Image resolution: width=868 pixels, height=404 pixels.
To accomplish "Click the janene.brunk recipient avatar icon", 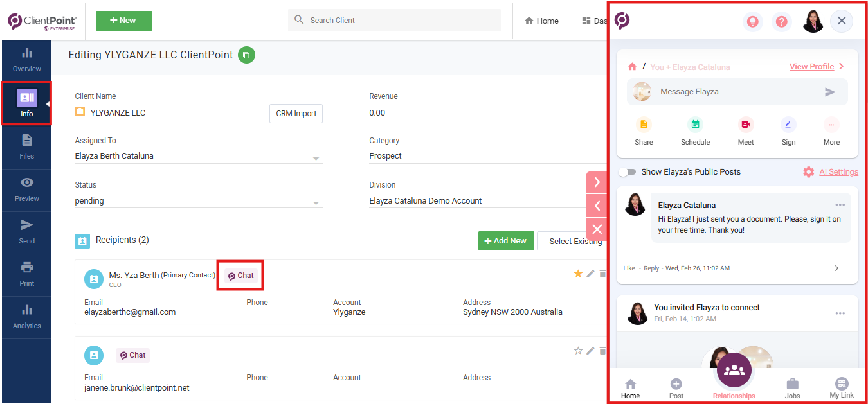I will pyautogui.click(x=94, y=355).
